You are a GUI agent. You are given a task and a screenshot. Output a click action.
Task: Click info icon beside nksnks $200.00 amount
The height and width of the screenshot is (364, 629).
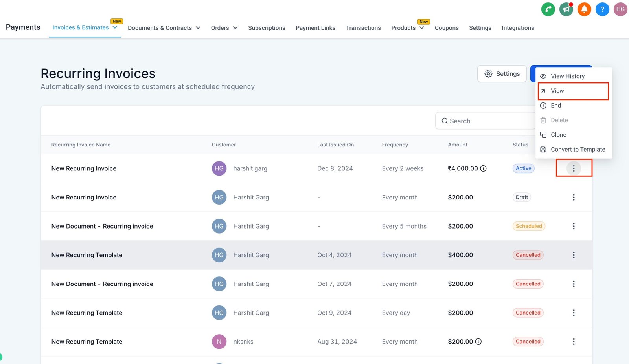[x=478, y=342]
